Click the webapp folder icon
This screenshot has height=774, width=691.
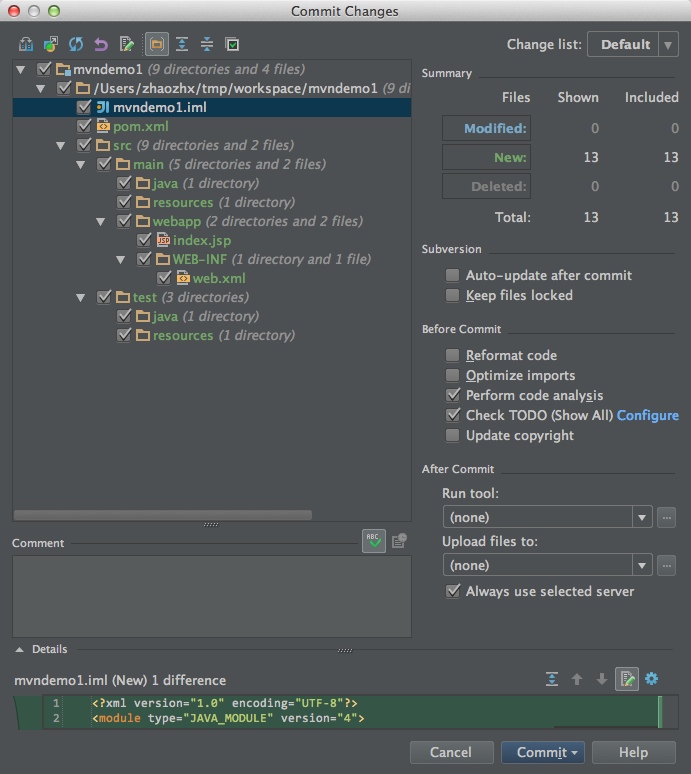click(x=143, y=221)
